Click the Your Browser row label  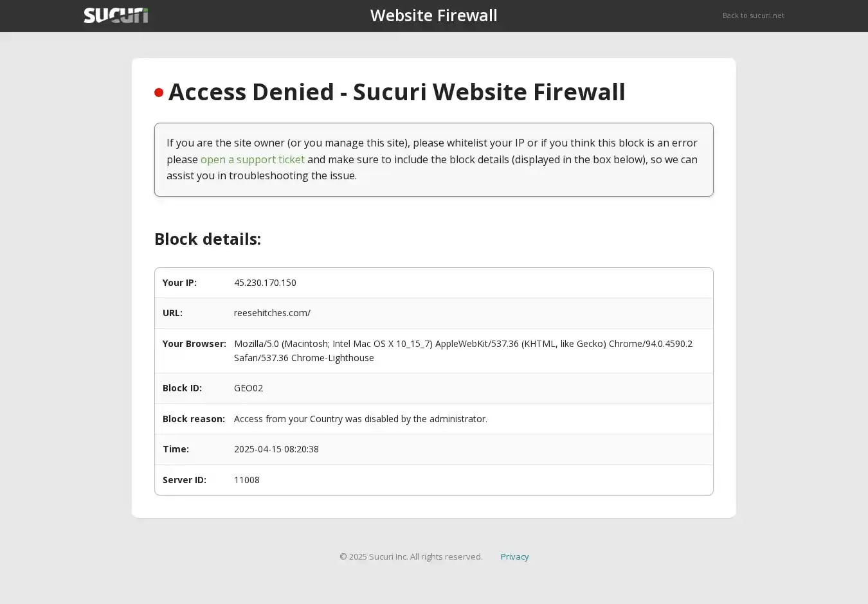coord(194,344)
